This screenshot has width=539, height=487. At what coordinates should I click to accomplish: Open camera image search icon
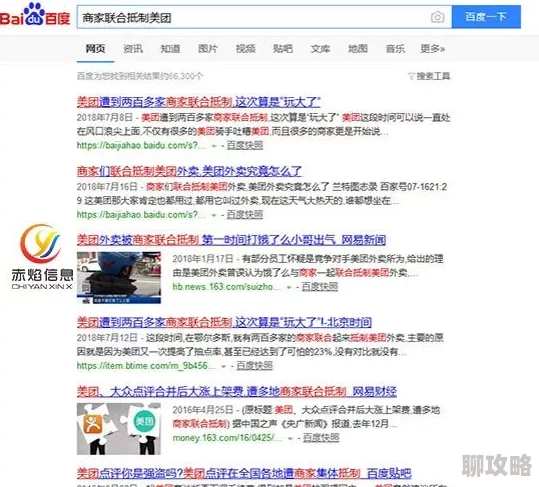pos(437,17)
